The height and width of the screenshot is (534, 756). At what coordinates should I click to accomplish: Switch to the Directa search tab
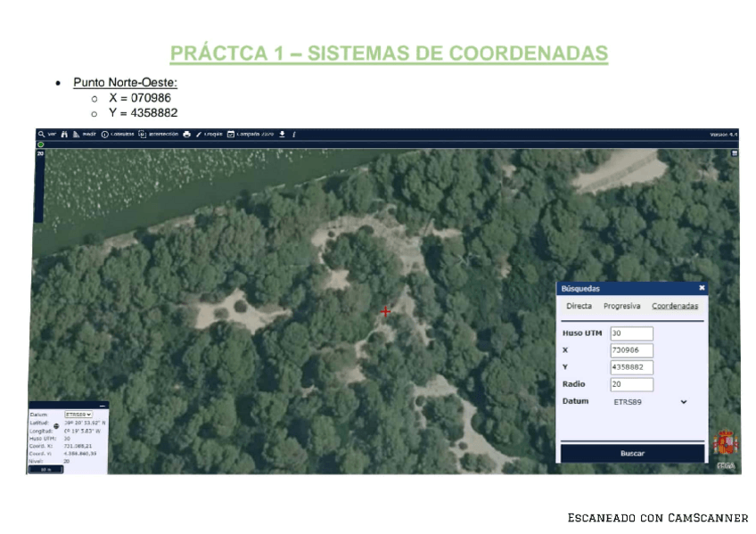(579, 306)
